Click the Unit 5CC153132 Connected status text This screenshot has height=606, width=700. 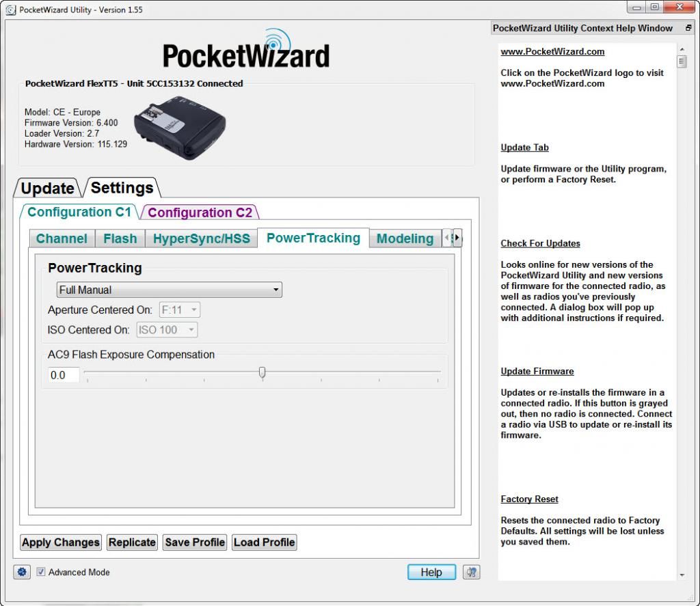185,83
